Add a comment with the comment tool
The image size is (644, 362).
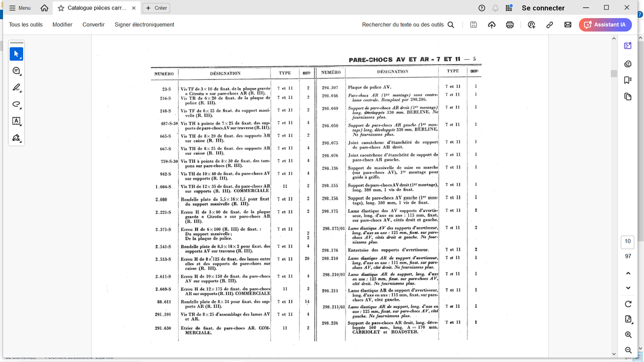[x=17, y=71]
